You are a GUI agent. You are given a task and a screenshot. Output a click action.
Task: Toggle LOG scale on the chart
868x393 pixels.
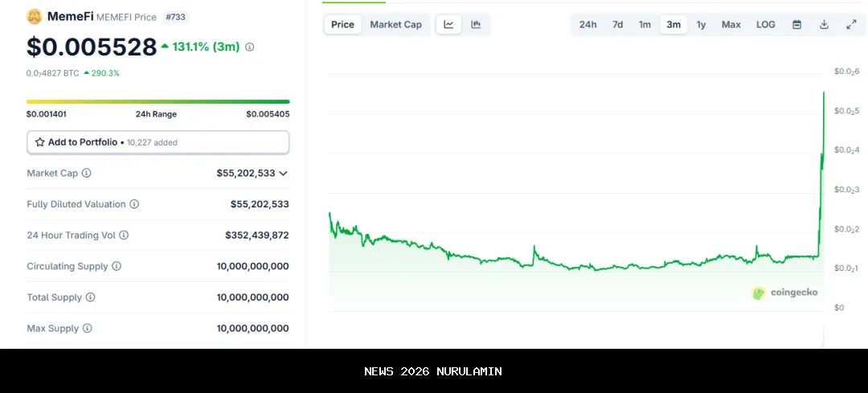point(765,24)
